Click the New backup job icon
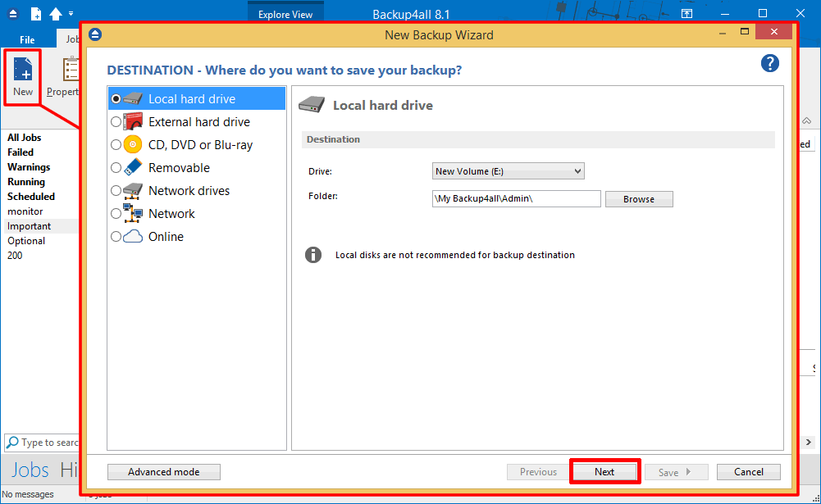 (23, 70)
